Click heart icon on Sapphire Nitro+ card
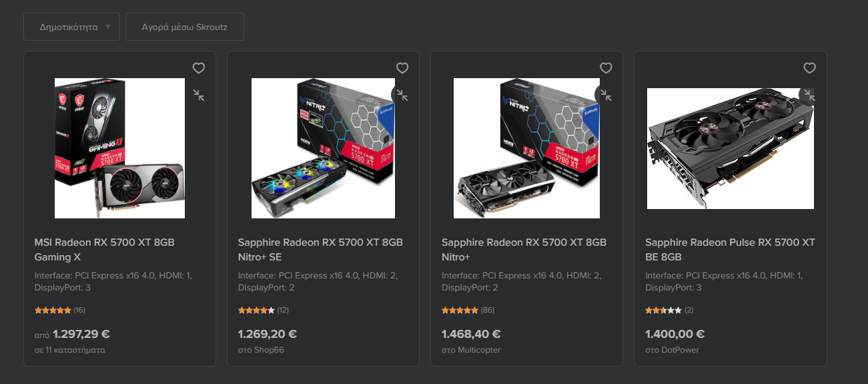 click(606, 68)
